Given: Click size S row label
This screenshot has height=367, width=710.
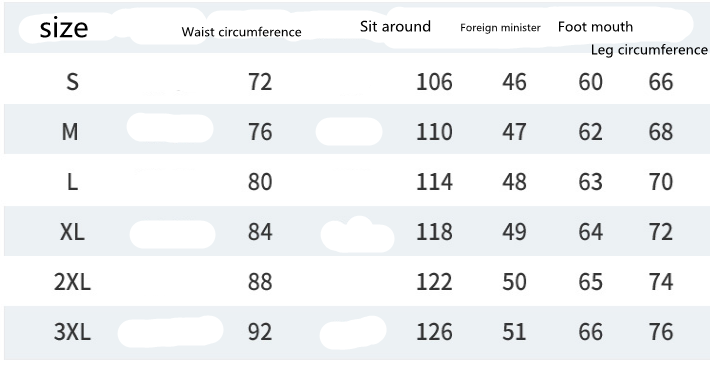Looking at the screenshot, I should [72, 82].
